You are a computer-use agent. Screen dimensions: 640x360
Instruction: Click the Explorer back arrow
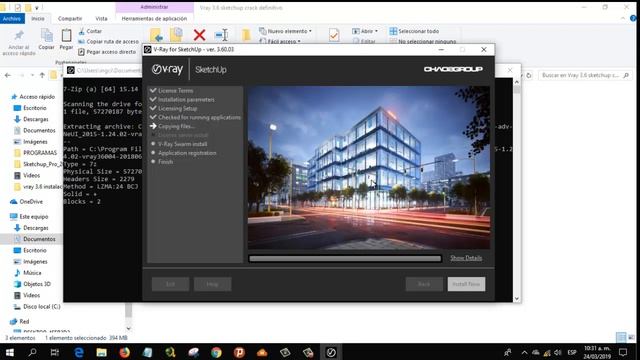8,75
